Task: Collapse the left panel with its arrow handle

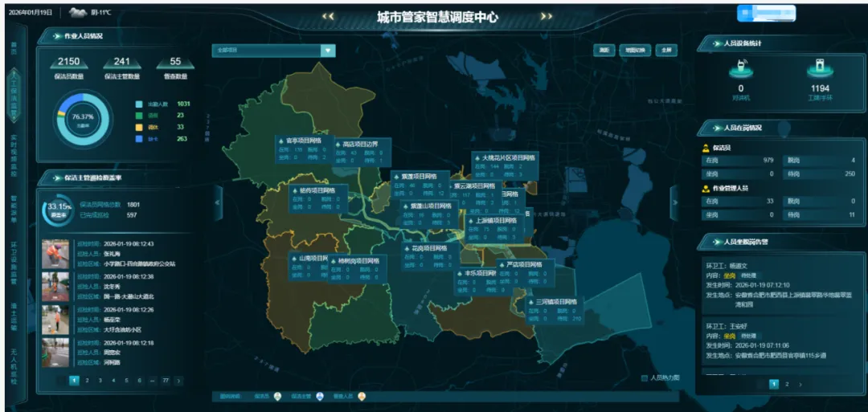Action: coord(216,204)
